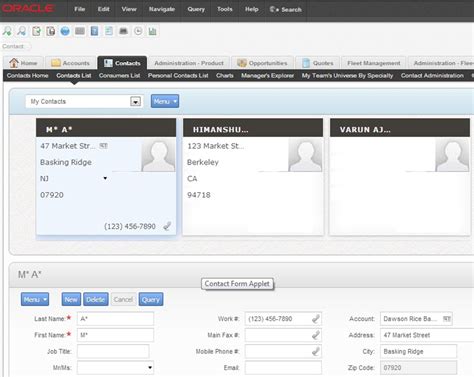Open the Personal Contacts List view
The image size is (474, 377).
click(x=178, y=76)
